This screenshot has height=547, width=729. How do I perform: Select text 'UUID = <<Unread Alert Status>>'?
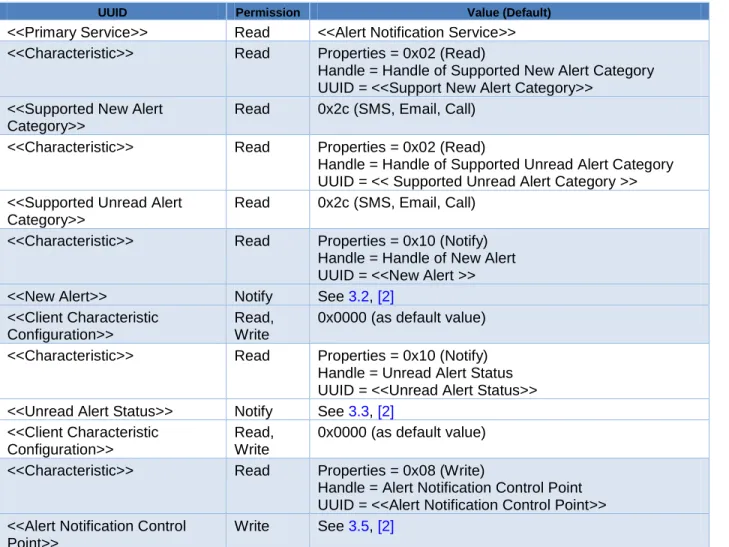tap(427, 390)
